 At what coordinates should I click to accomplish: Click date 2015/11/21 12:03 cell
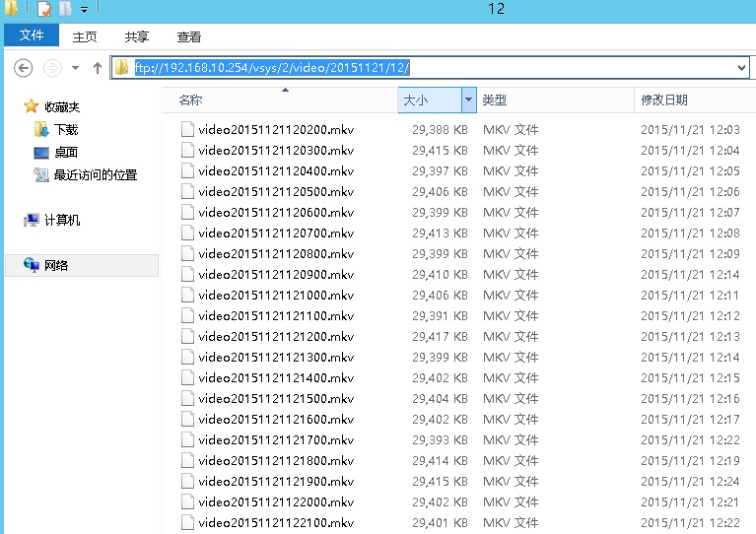[x=690, y=129]
